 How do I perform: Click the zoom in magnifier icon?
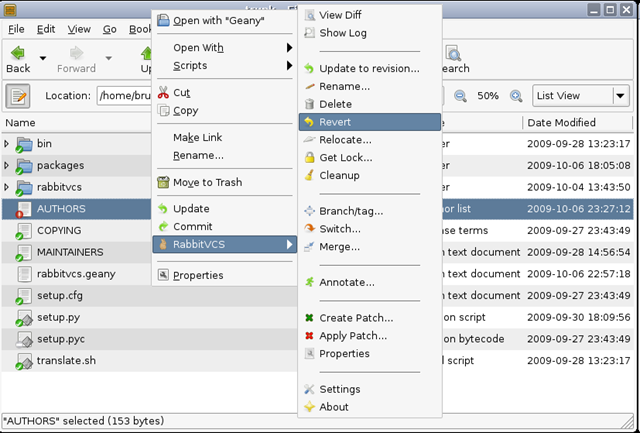coord(516,96)
